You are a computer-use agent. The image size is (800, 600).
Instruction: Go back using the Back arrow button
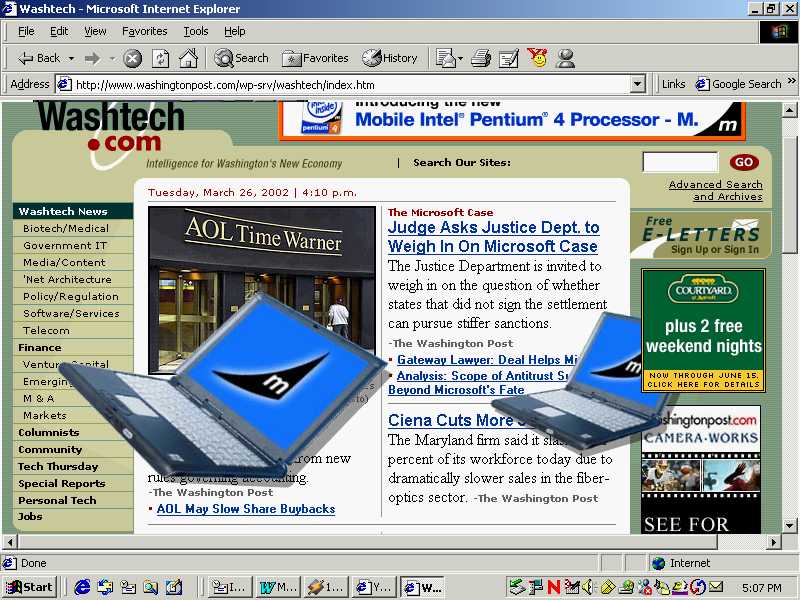pos(39,58)
